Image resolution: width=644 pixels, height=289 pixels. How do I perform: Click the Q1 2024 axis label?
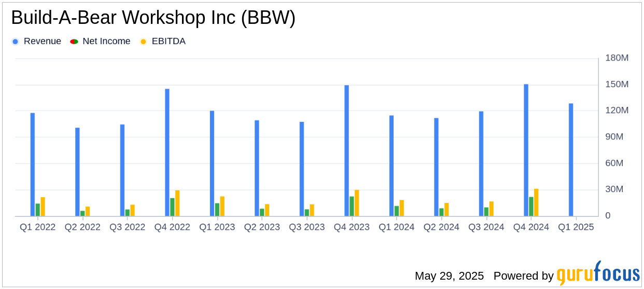pos(397,227)
